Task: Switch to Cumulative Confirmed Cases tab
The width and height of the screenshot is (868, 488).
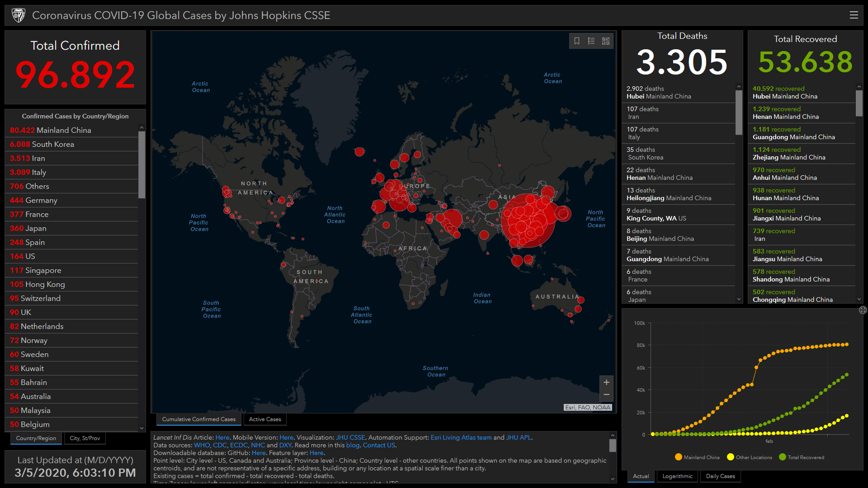Action: click(x=199, y=419)
